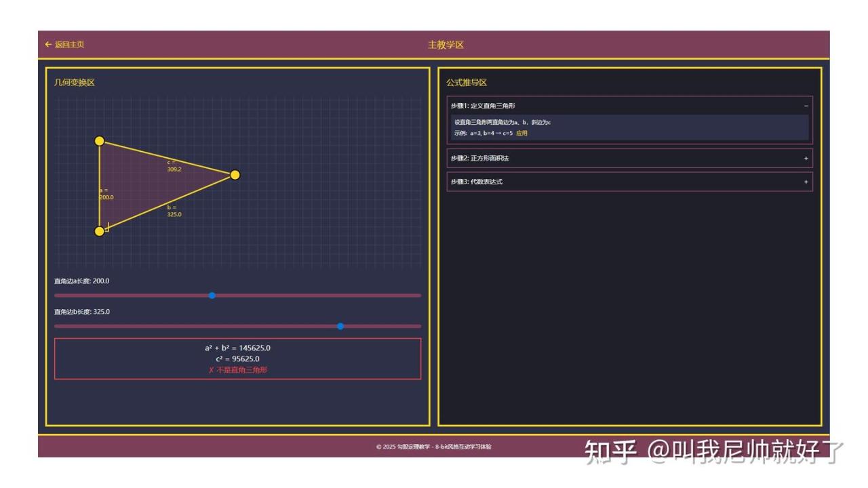Expand 步骤2 using the plus icon
This screenshot has height=488, width=868.
(x=806, y=159)
